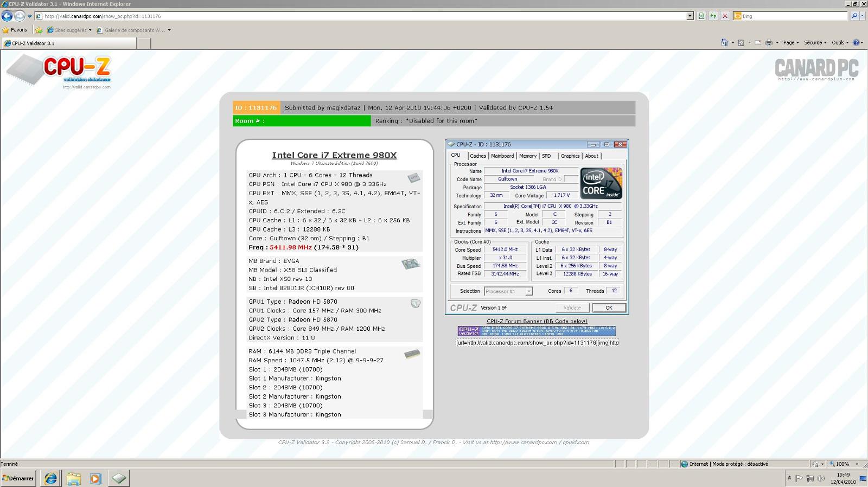Click the CPU-Z validation database logo
This screenshot has height=487, width=868.
pyautogui.click(x=59, y=72)
